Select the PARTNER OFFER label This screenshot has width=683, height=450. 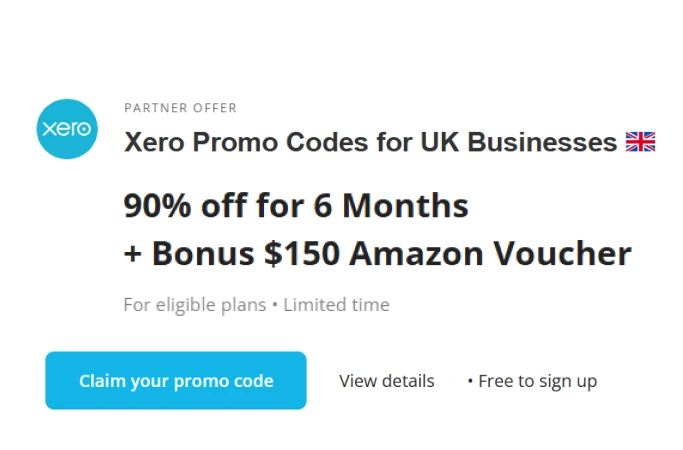(x=180, y=108)
